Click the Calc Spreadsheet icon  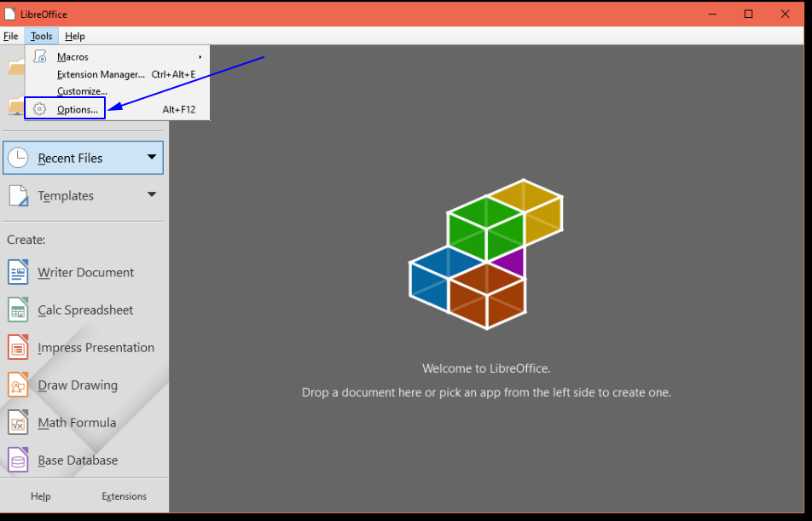(x=18, y=310)
